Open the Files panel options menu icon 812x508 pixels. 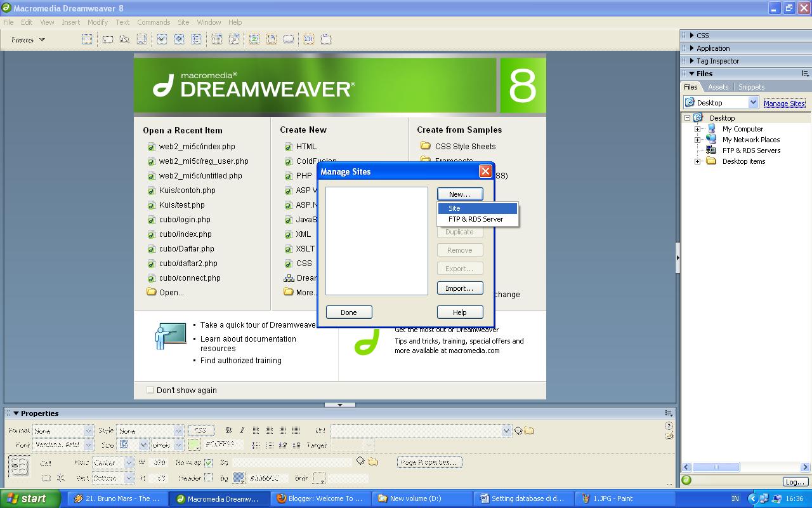pyautogui.click(x=804, y=74)
